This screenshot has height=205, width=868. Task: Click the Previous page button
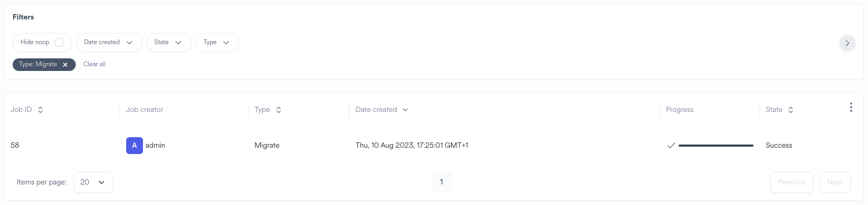792,182
